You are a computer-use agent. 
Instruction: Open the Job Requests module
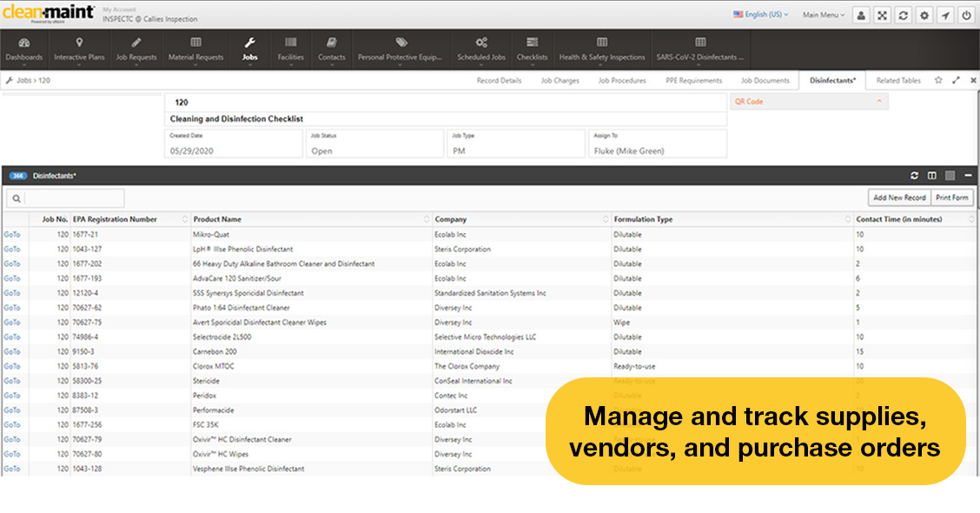point(136,50)
